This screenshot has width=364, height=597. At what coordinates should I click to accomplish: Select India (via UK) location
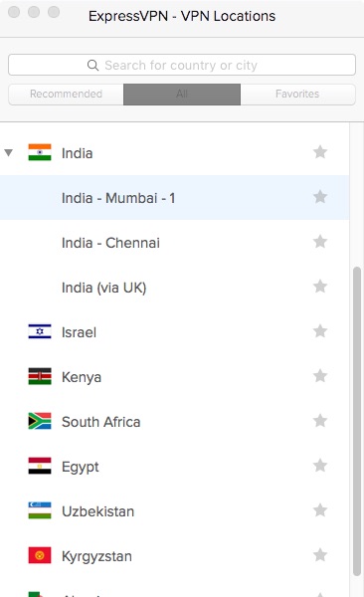click(174, 288)
